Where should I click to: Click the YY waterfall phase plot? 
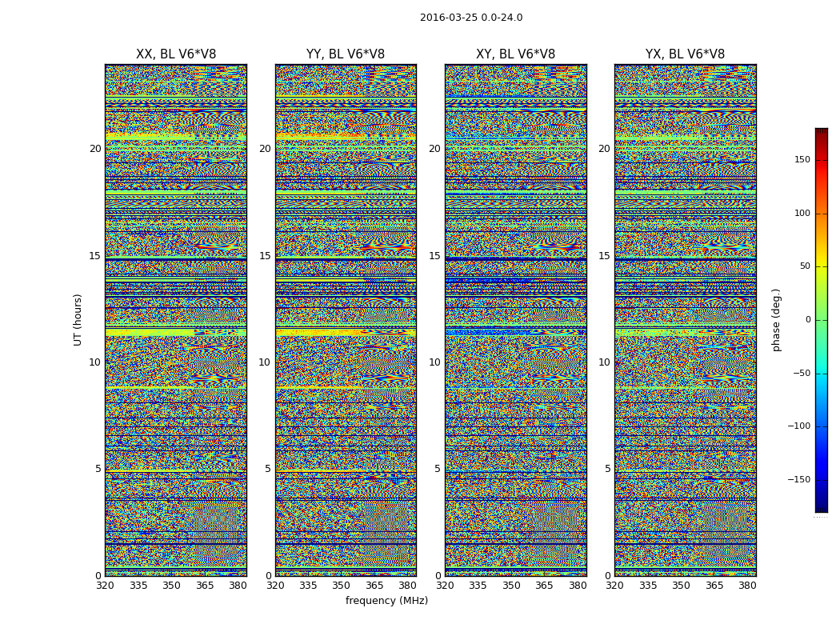click(346, 320)
